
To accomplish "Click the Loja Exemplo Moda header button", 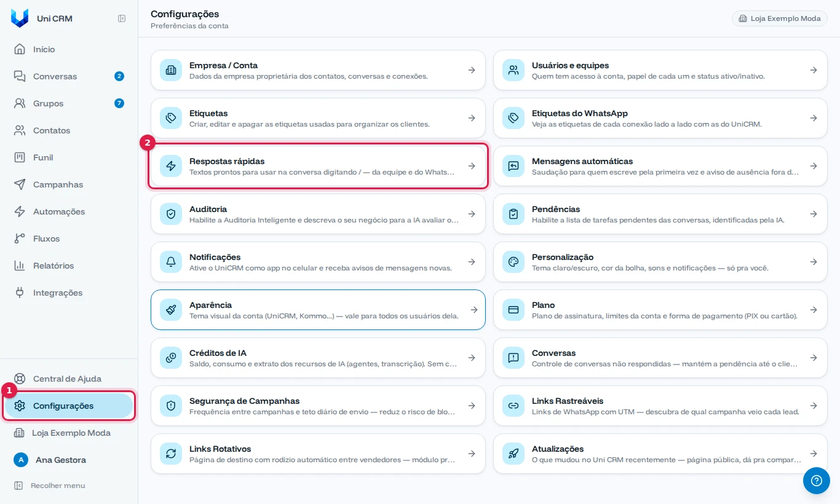I will coord(780,18).
